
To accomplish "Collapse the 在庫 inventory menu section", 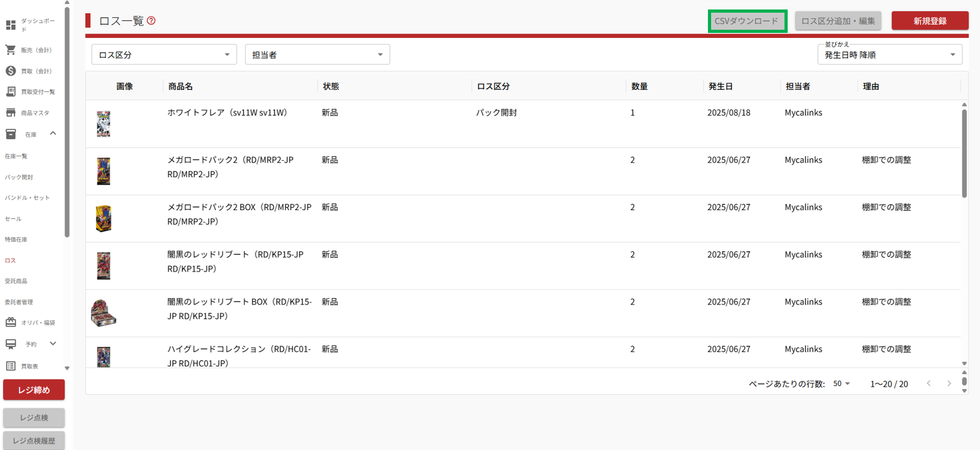I will click(53, 133).
